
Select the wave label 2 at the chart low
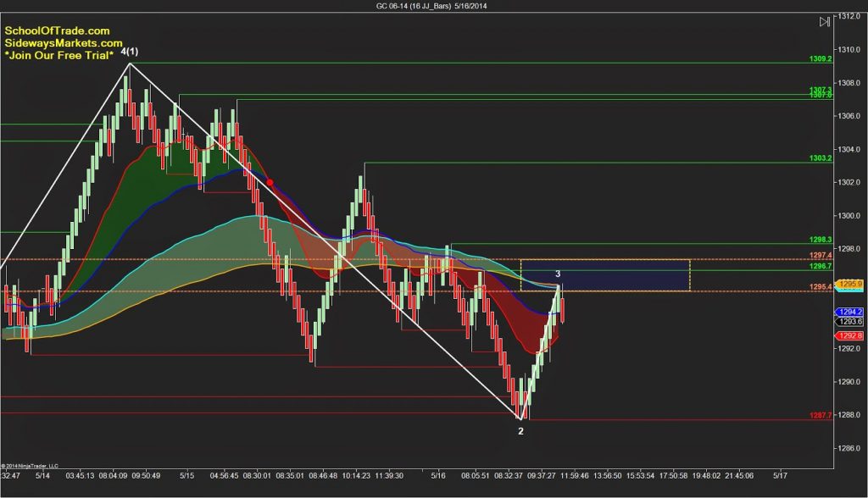[520, 431]
